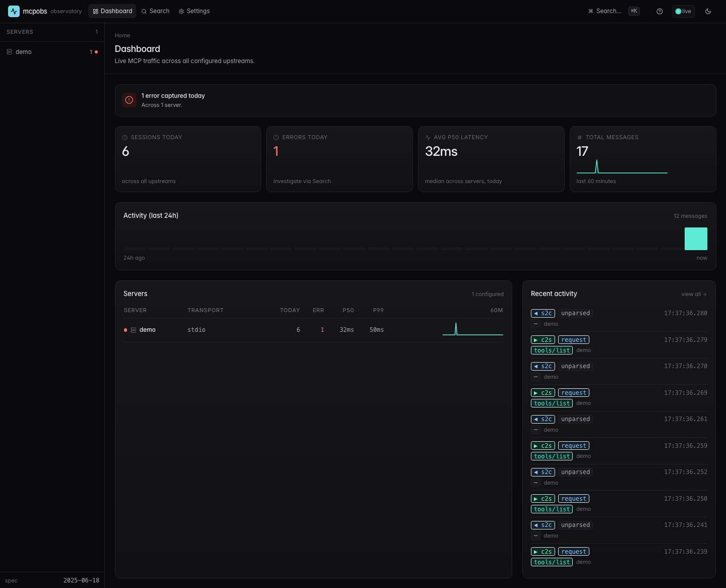
Task: Select the demo server in sidebar
Action: [x=52, y=52]
